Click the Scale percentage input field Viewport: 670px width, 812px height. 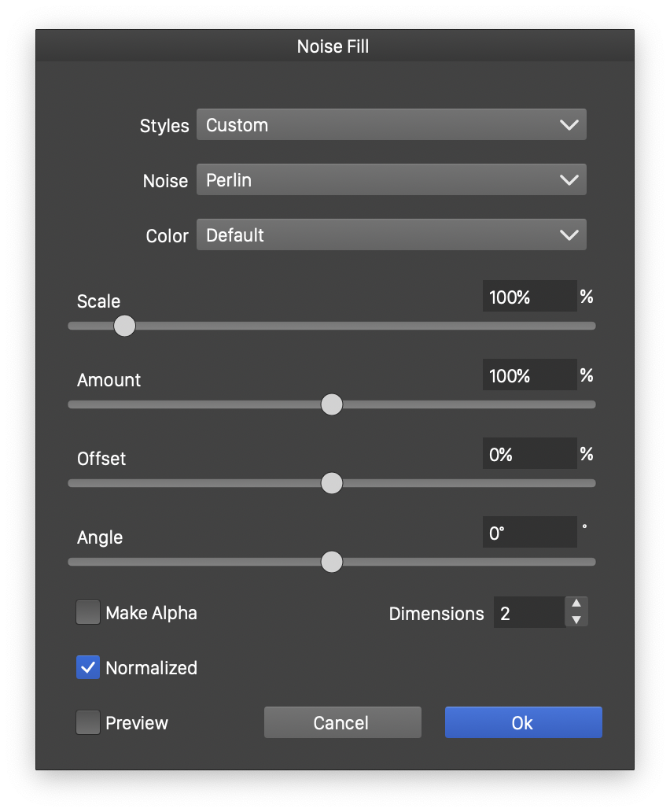click(x=529, y=297)
